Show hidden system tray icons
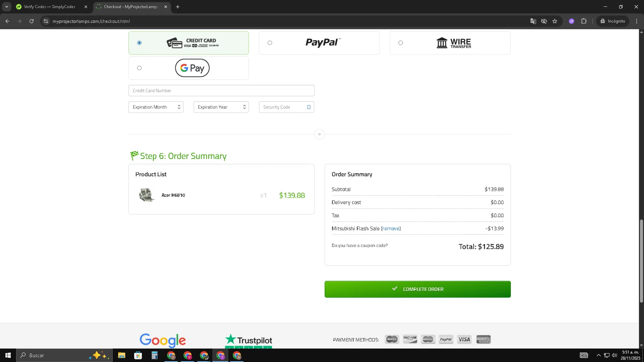The width and height of the screenshot is (644, 362). 598,355
